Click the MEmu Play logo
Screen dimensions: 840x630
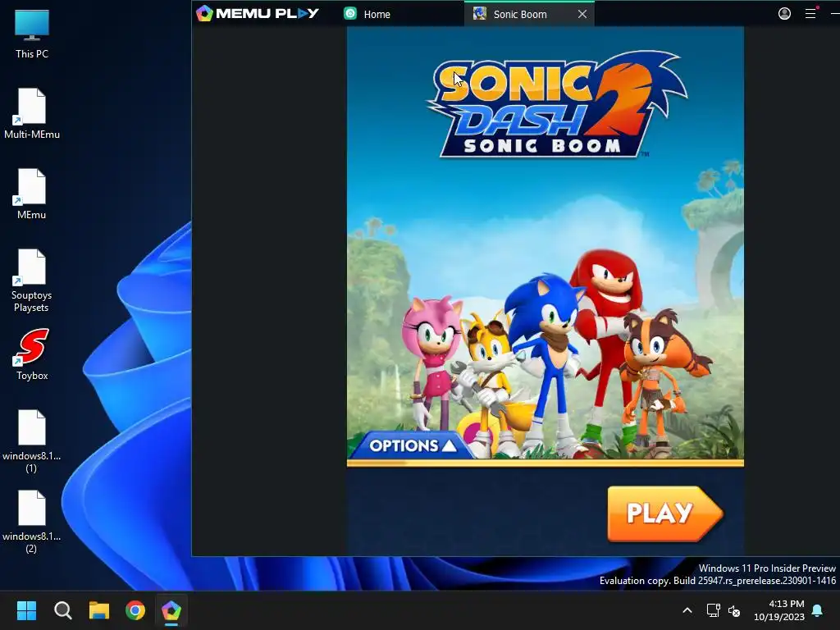[258, 13]
